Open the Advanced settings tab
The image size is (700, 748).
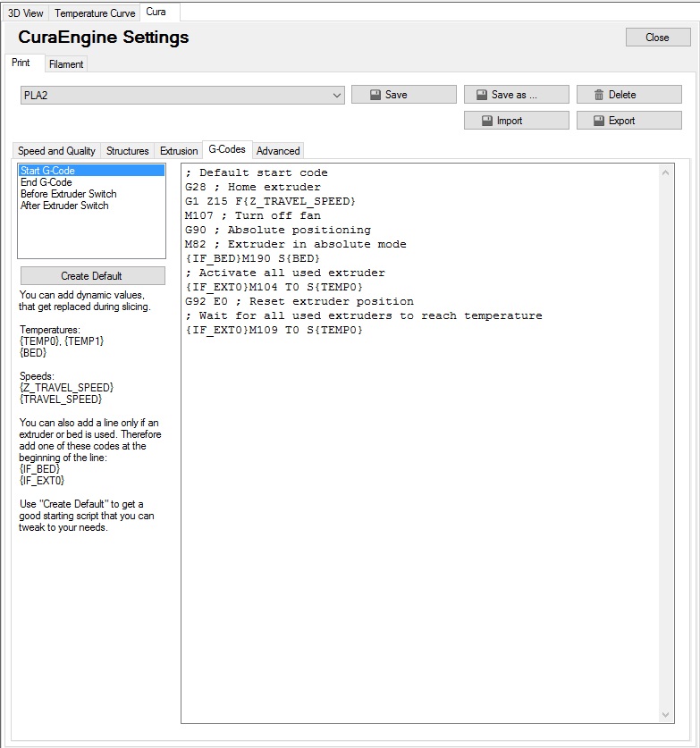[278, 151]
